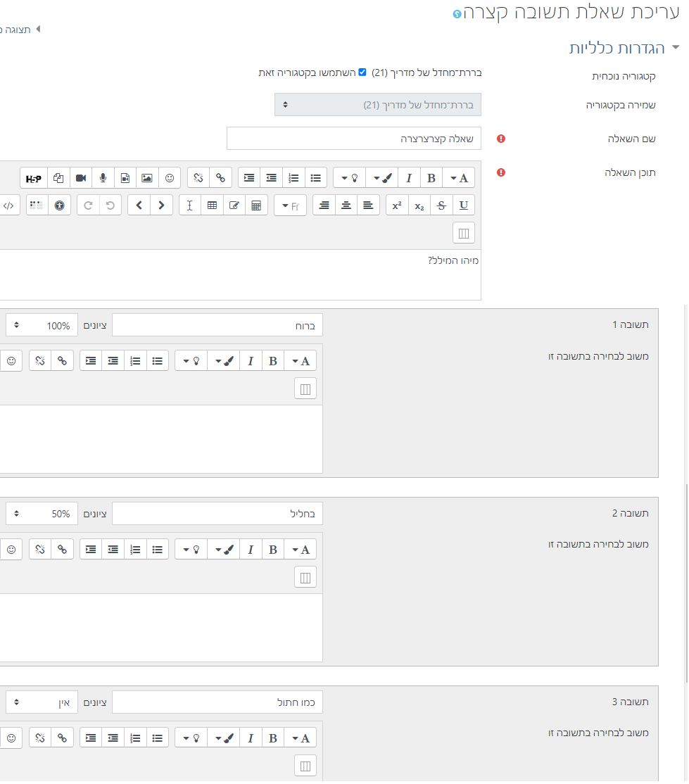Image resolution: width=689 pixels, height=784 pixels.
Task: Toggle the 'השתמשו בקטגוריה זאת' checkbox
Action: [x=362, y=72]
